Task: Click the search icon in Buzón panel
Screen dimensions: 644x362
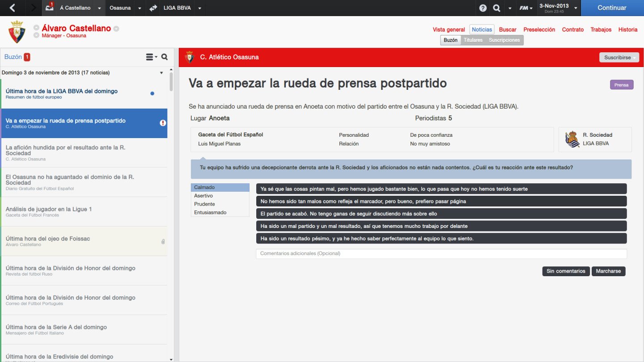Action: click(165, 57)
